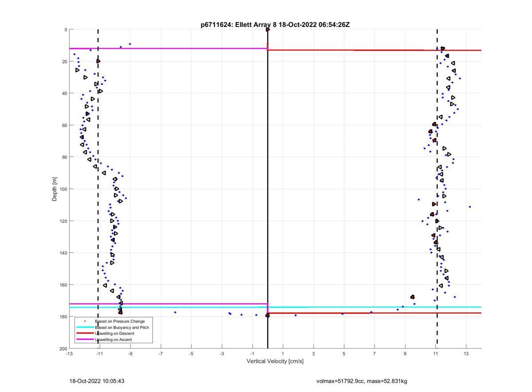This screenshot has height=392, width=532.
Task: Click the 'Upwelling on Descent' legend entry
Action: (x=115, y=333)
